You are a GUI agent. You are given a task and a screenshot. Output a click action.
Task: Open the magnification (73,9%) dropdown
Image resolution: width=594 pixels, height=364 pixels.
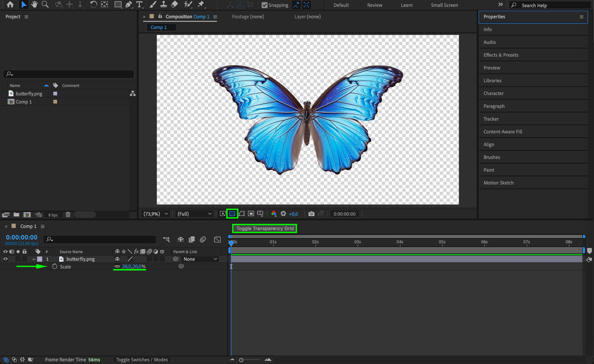[156, 214]
